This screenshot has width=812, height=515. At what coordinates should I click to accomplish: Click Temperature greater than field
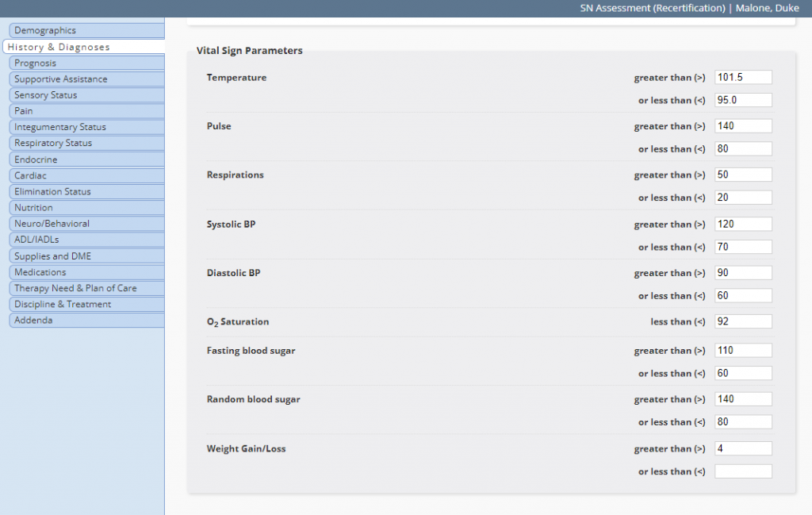coord(742,78)
